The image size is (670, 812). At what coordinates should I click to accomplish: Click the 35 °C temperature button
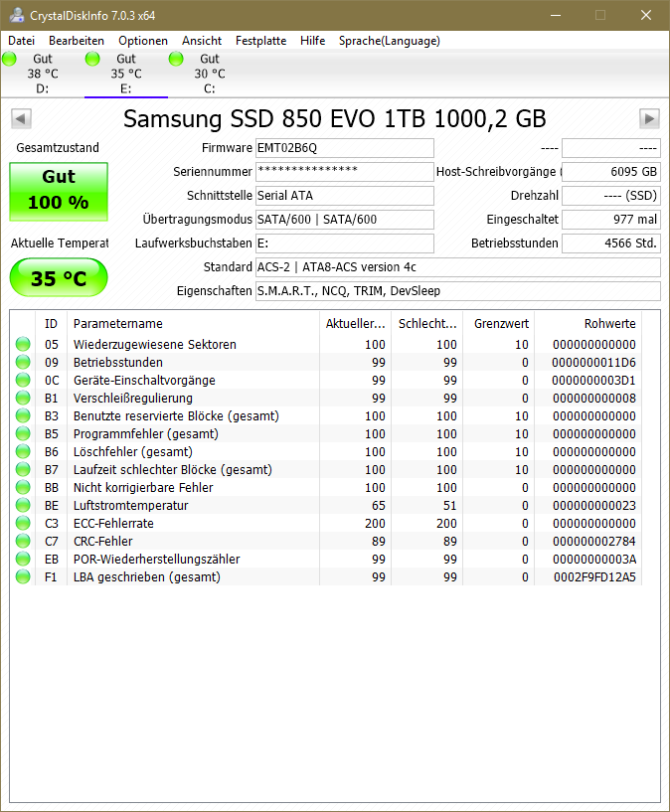[59, 277]
